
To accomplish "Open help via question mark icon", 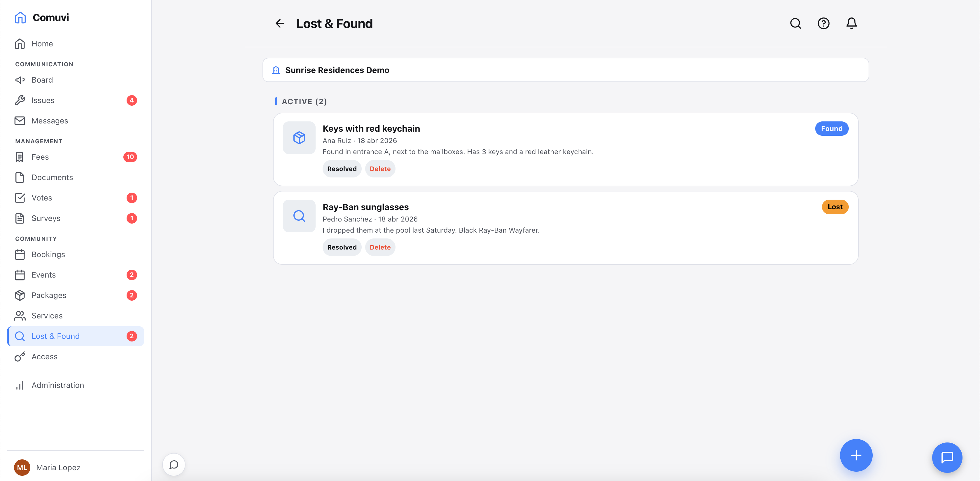I will coord(824,24).
